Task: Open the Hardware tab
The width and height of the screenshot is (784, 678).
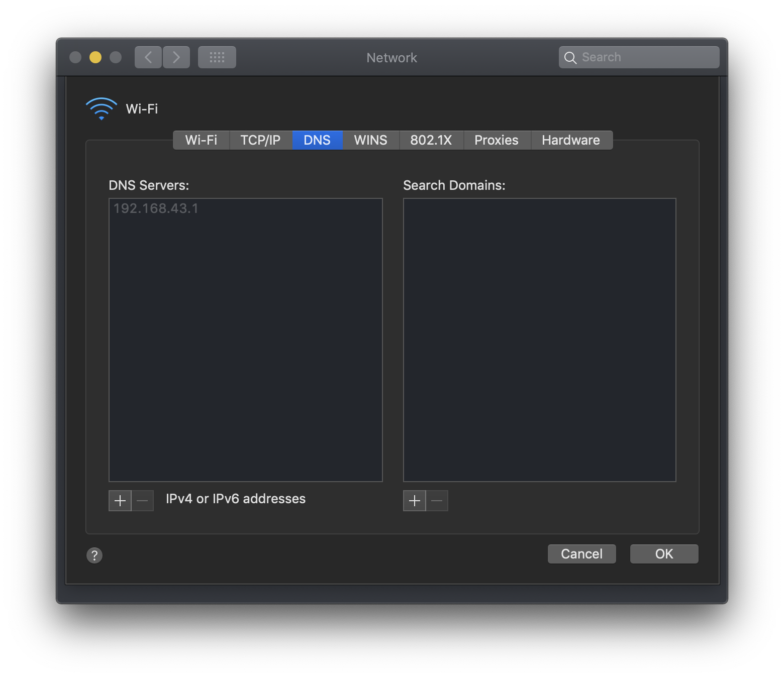Action: coord(571,140)
